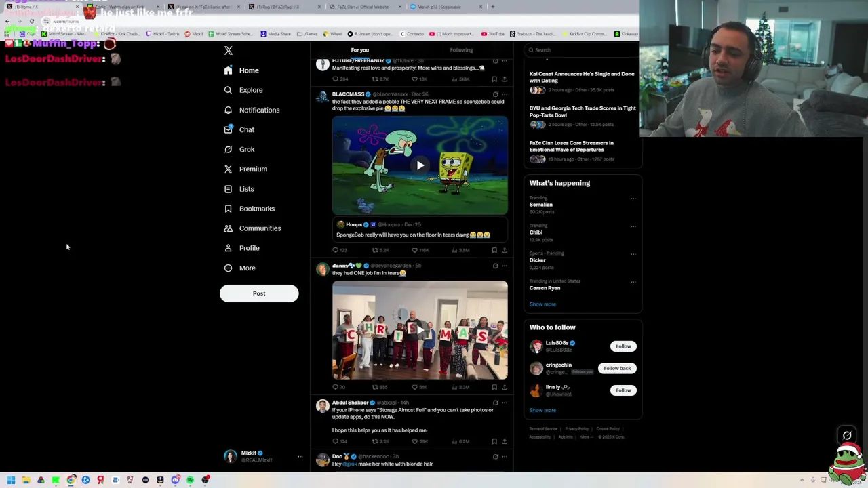Follow the lina ly account
This screenshot has height=488, width=868.
(x=623, y=390)
